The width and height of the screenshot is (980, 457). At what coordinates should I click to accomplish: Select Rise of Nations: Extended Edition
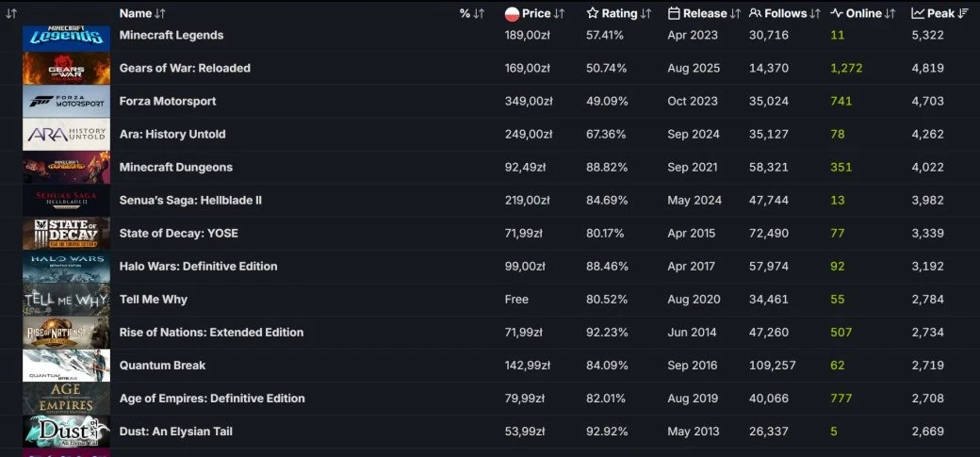(x=211, y=332)
